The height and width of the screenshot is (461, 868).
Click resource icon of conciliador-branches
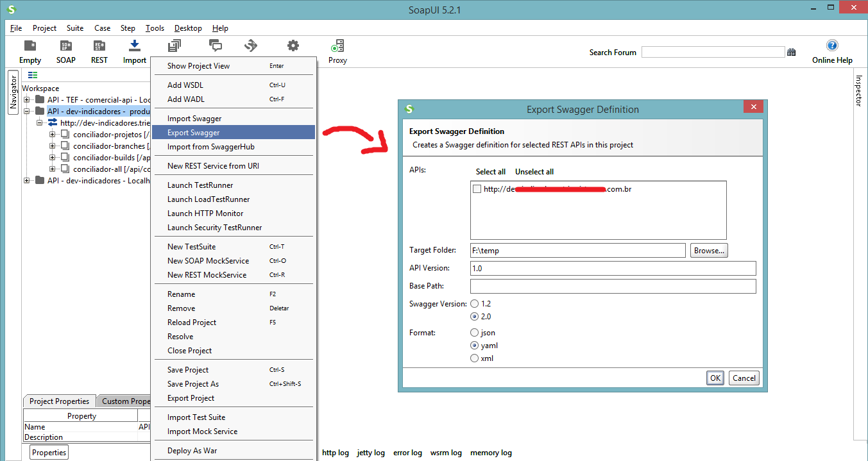(65, 146)
